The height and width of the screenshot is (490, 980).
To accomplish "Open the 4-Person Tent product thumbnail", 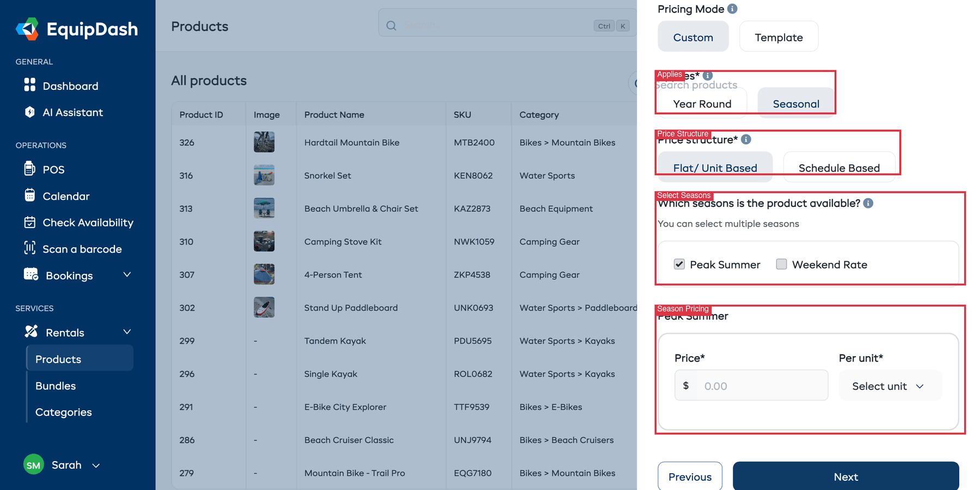I will coord(264,274).
